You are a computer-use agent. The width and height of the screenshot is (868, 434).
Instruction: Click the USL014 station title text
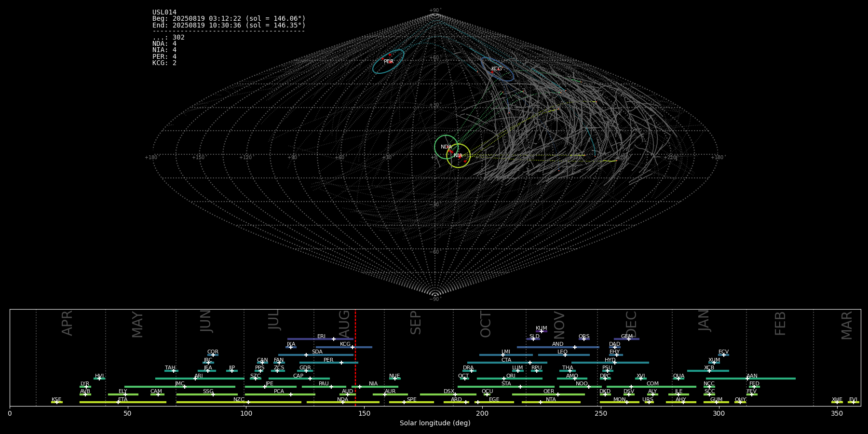(x=164, y=13)
